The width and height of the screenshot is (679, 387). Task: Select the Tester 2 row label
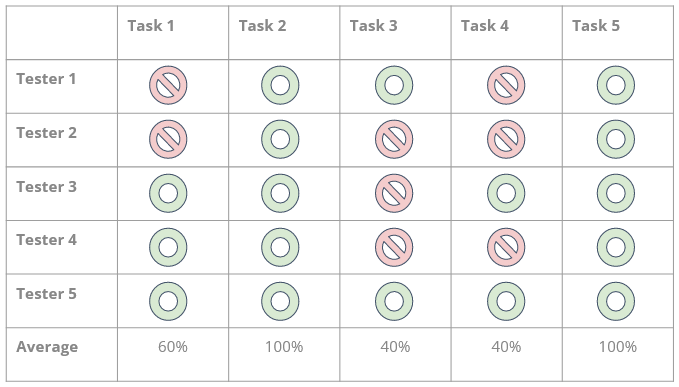(x=46, y=133)
